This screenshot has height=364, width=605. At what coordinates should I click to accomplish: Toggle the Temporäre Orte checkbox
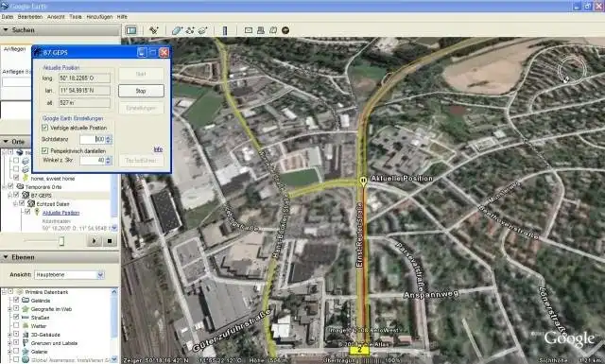10,186
